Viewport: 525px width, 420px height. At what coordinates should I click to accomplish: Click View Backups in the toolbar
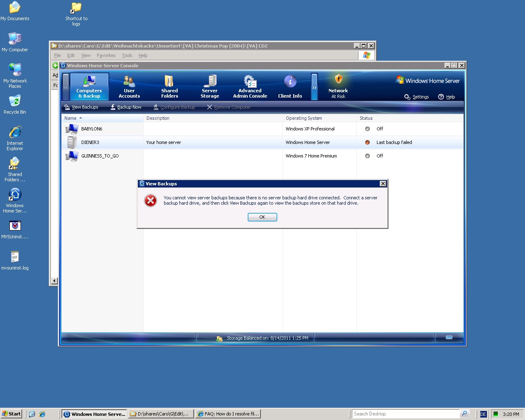tap(82, 107)
